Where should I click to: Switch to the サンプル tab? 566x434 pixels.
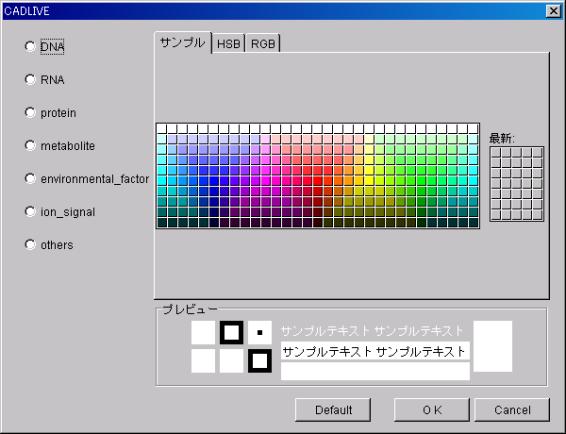point(183,43)
